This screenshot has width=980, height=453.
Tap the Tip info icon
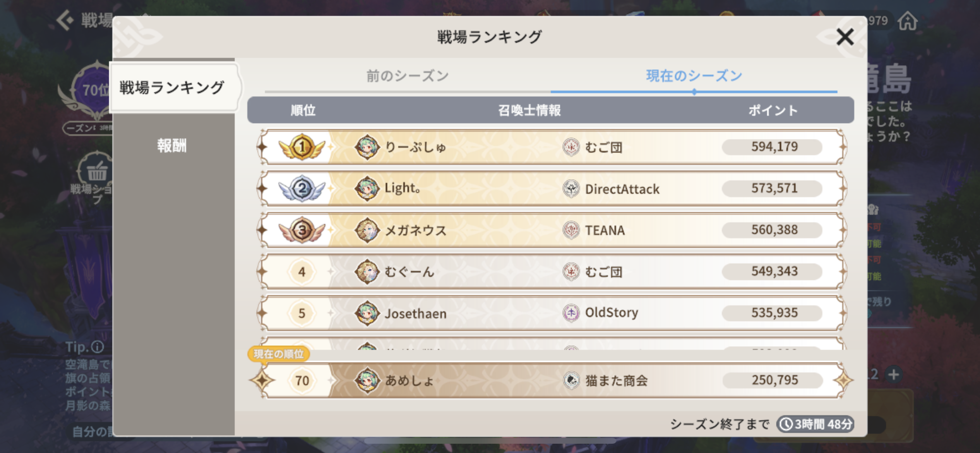(98, 347)
